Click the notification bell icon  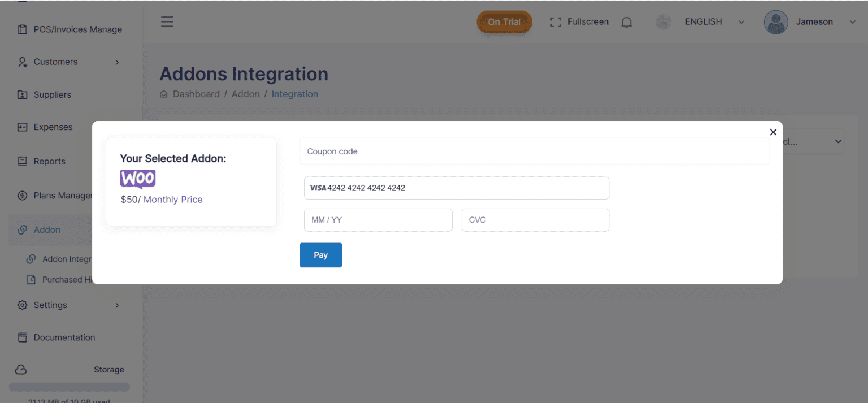tap(626, 22)
